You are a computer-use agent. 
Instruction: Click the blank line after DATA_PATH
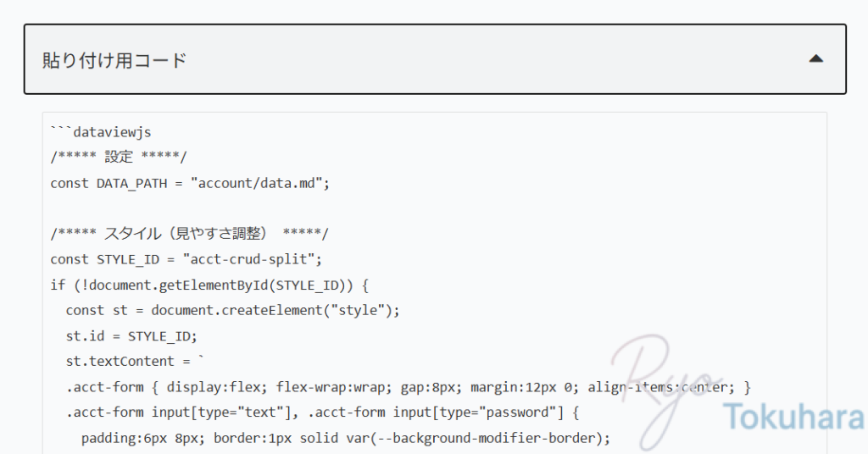click(x=435, y=208)
